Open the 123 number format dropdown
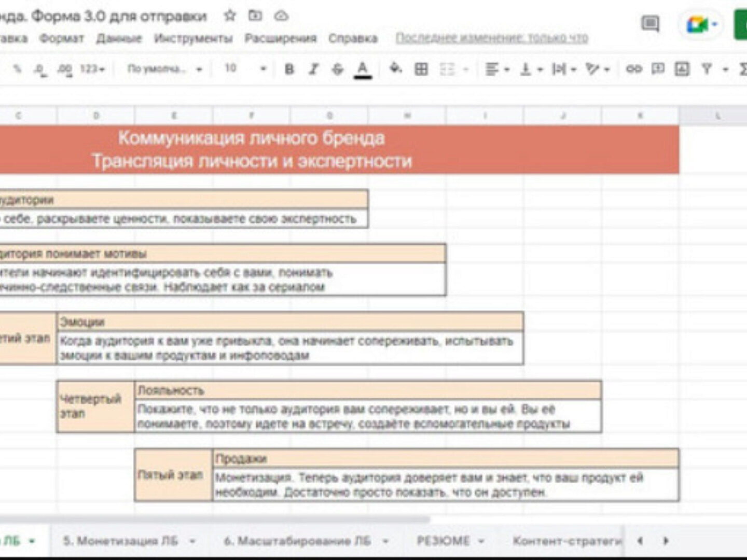The image size is (747, 560). (x=92, y=69)
